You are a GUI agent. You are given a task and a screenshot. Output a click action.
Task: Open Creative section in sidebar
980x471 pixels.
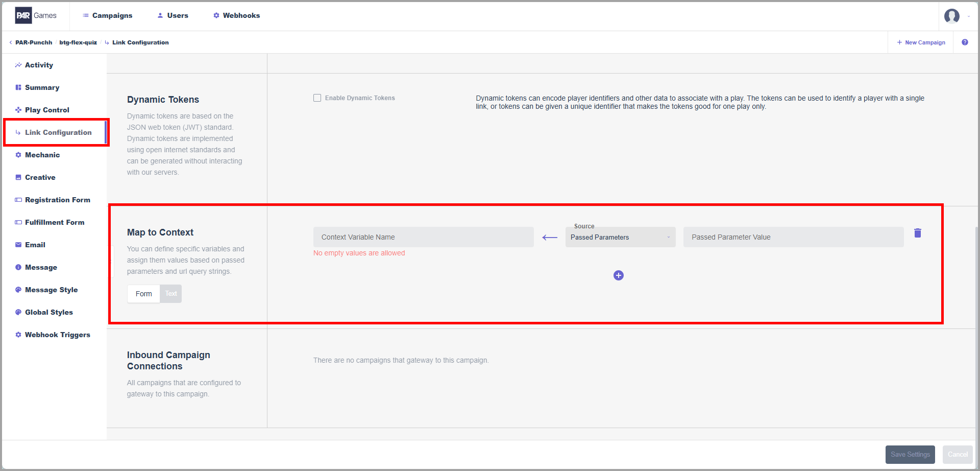point(40,177)
